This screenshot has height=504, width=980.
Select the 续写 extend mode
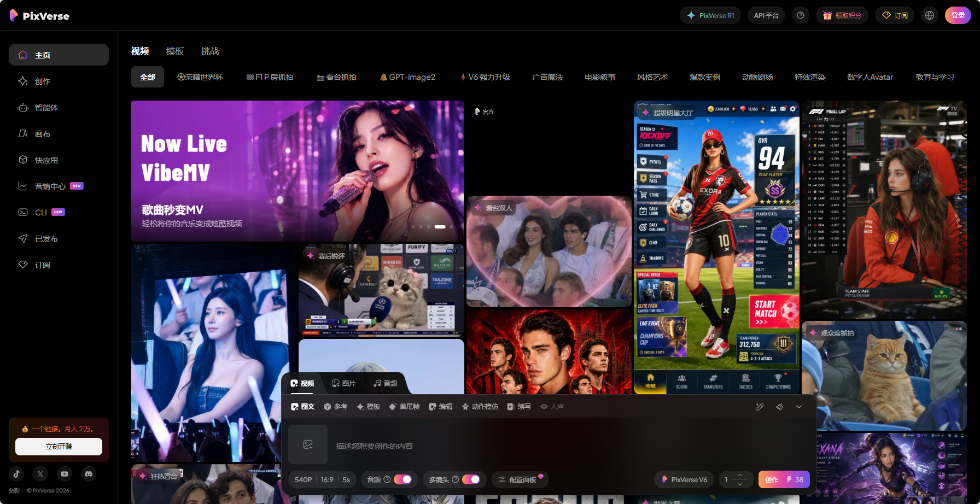pos(519,407)
